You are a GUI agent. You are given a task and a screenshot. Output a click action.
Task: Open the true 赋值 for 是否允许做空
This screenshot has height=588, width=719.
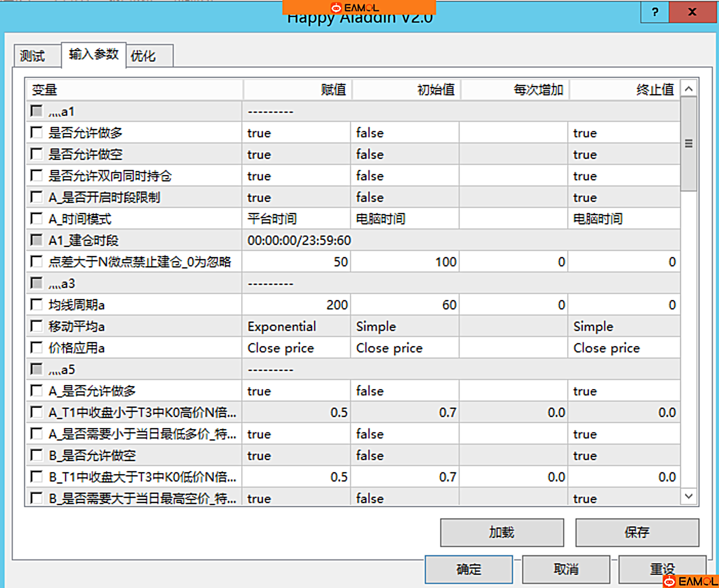[296, 154]
